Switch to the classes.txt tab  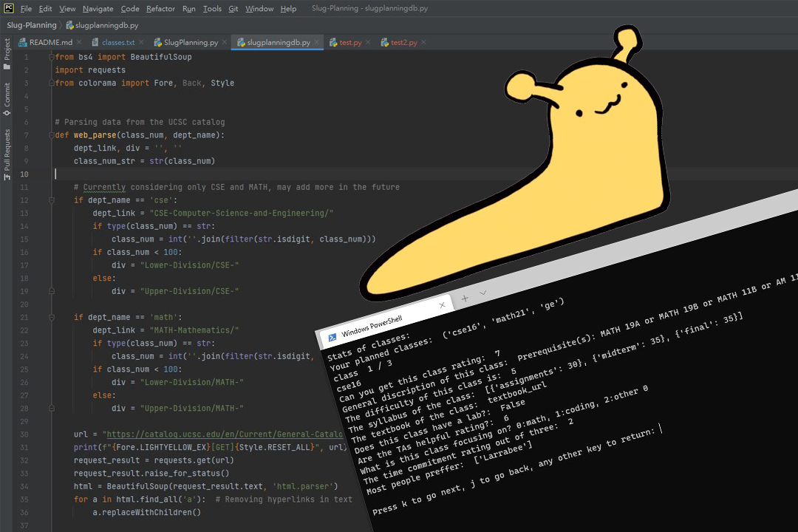point(118,42)
